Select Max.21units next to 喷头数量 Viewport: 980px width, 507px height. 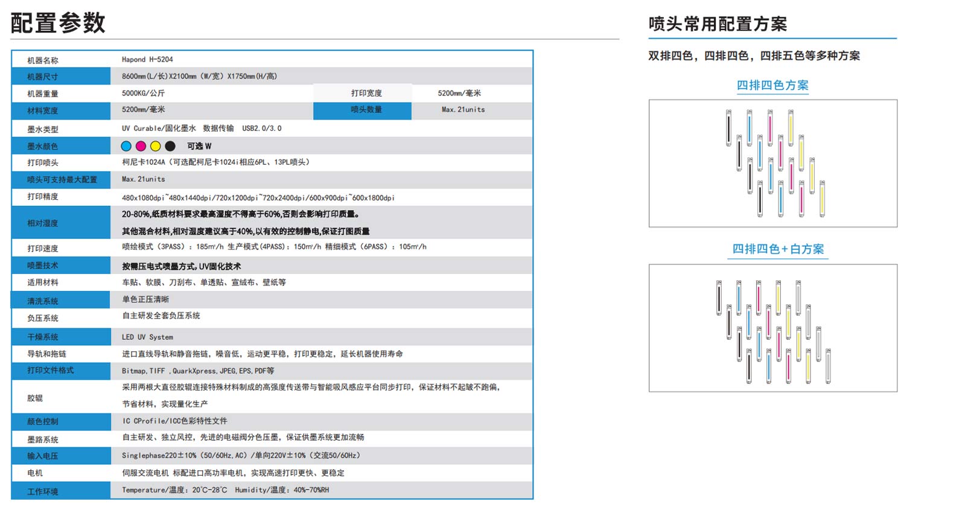[463, 109]
